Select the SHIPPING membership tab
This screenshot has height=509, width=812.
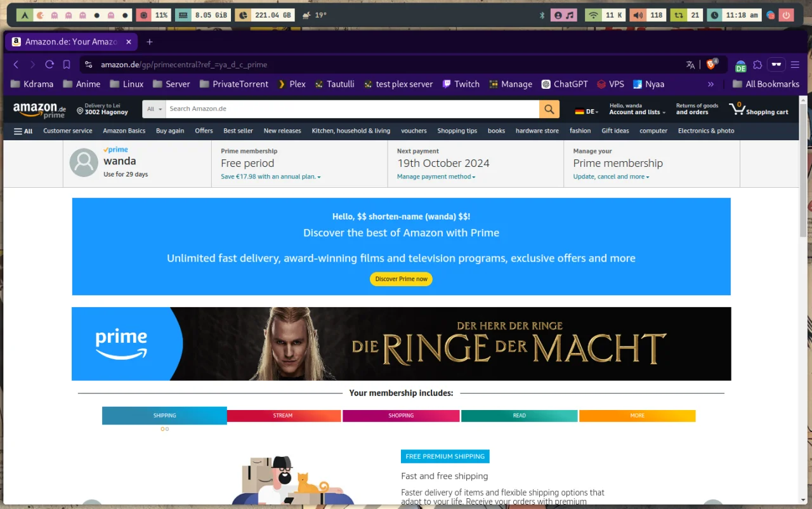coord(164,416)
